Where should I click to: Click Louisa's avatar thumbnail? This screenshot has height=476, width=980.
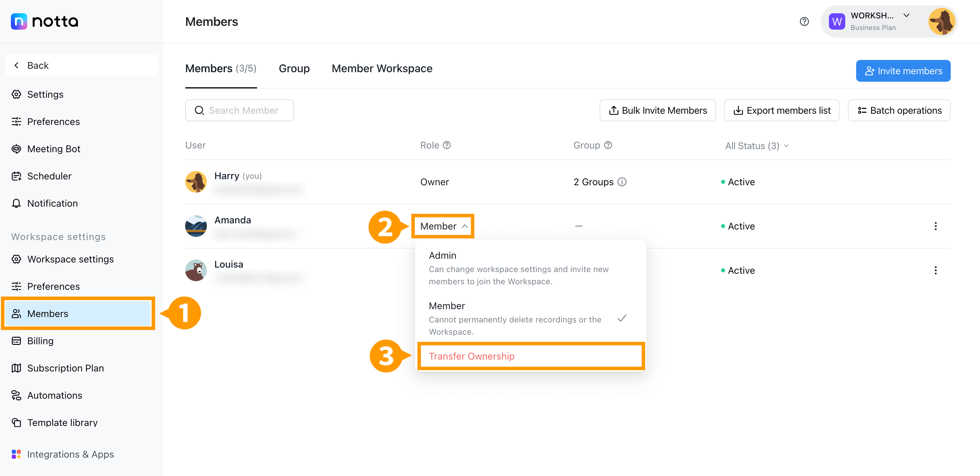tap(196, 270)
